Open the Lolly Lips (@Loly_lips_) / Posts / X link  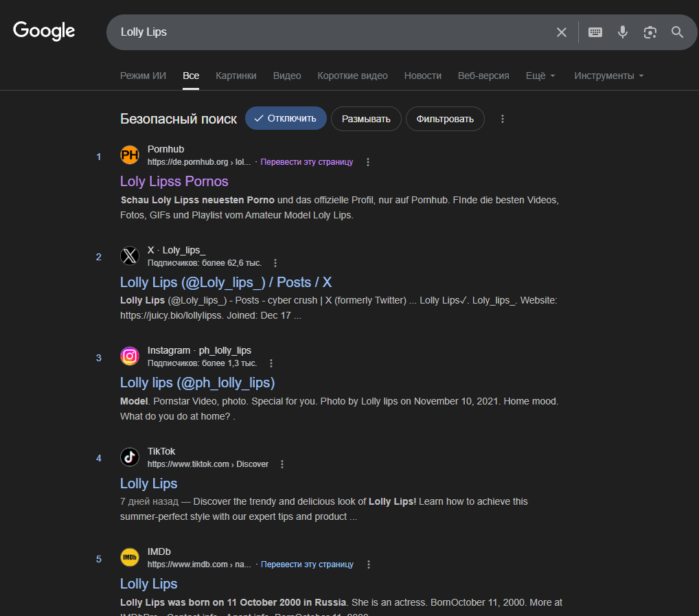(226, 282)
